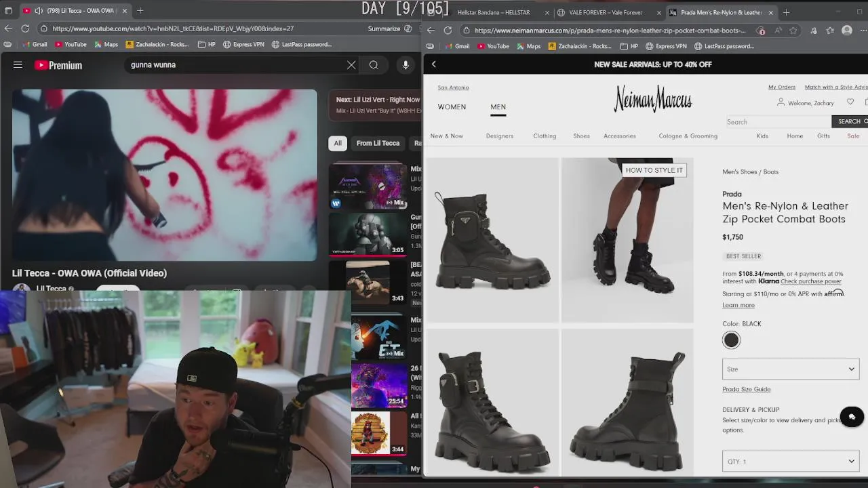Click Summarize in YouTube address bar
868x488 pixels.
pyautogui.click(x=384, y=28)
